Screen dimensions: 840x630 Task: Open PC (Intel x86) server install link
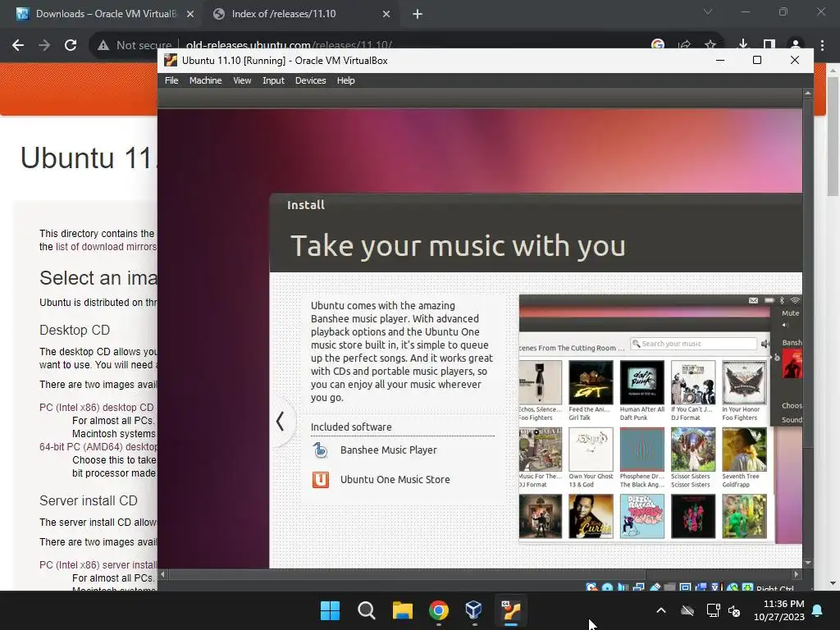tap(98, 564)
